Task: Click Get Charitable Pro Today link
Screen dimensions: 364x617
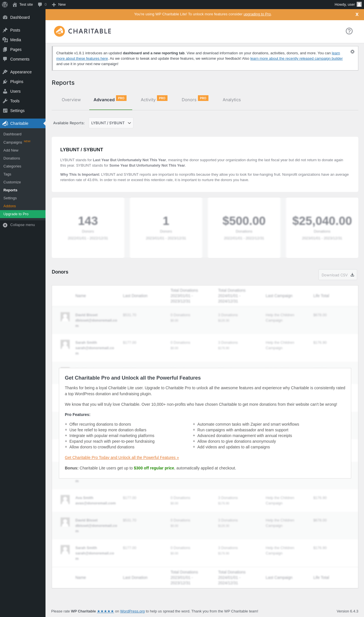Action: click(122, 457)
